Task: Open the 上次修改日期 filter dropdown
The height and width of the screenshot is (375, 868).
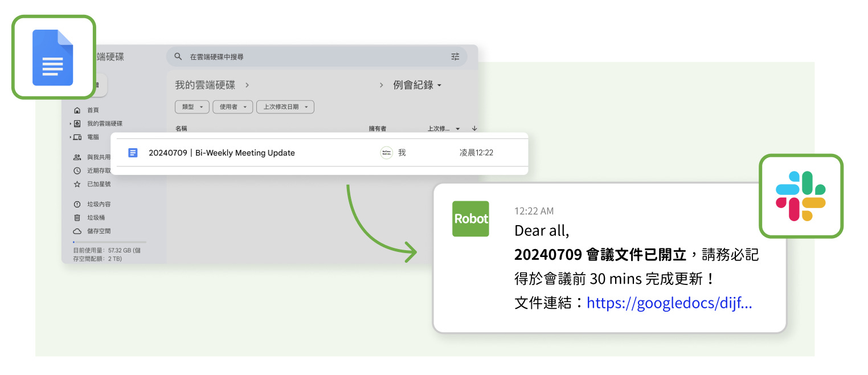Action: [285, 107]
